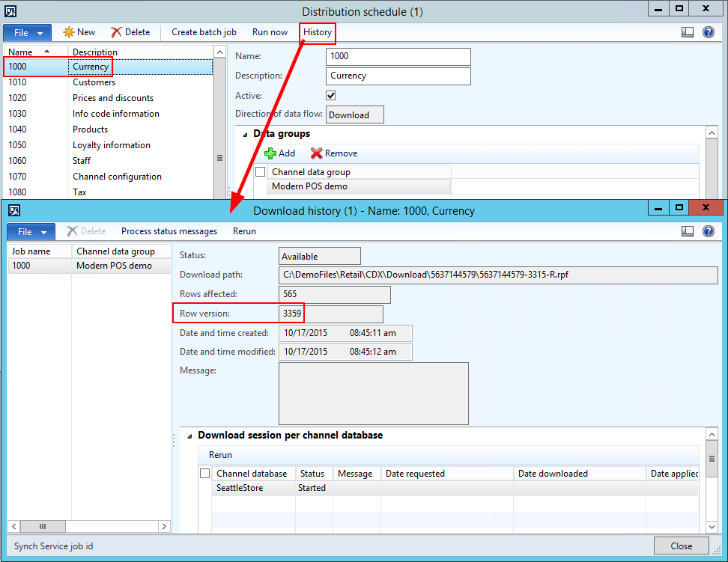
Task: Click Run now command
Action: pyautogui.click(x=270, y=32)
